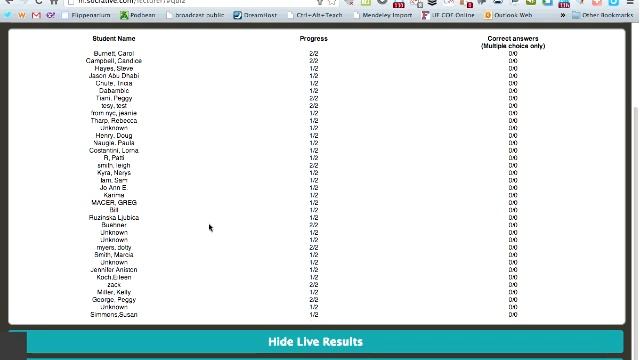Select student zack
Image resolution: width=640 pixels, height=360 pixels.
point(114,284)
